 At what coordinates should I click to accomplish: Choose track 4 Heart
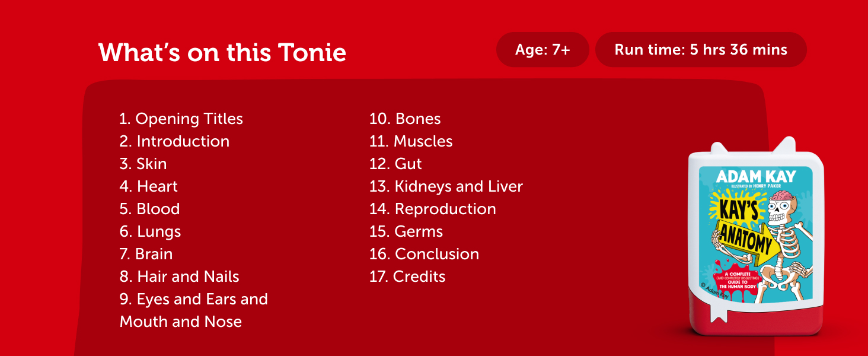[148, 186]
